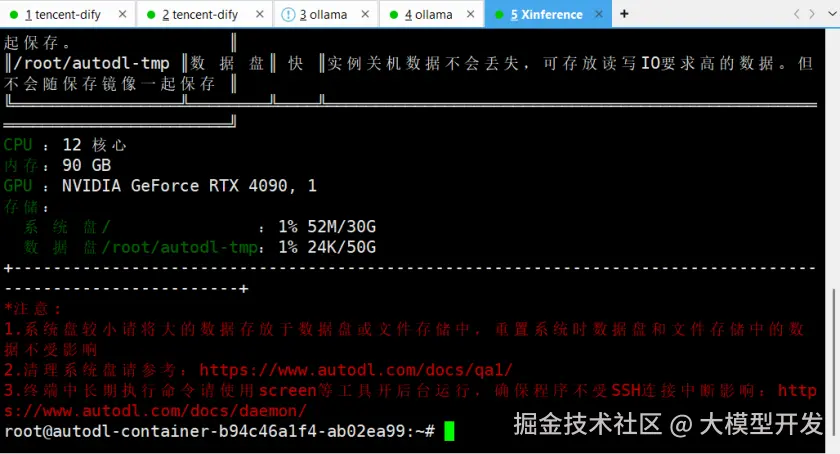
Task: Click the warning status icon on 3 ollama
Action: 288,14
